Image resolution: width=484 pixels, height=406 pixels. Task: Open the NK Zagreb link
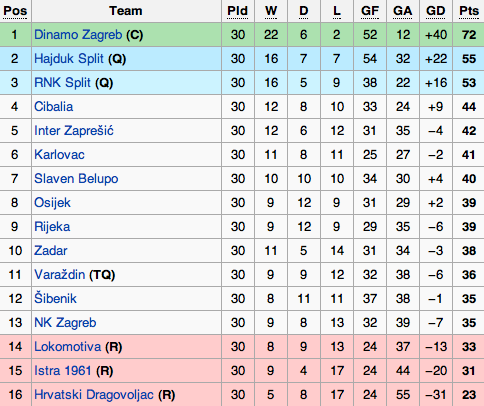tap(65, 323)
